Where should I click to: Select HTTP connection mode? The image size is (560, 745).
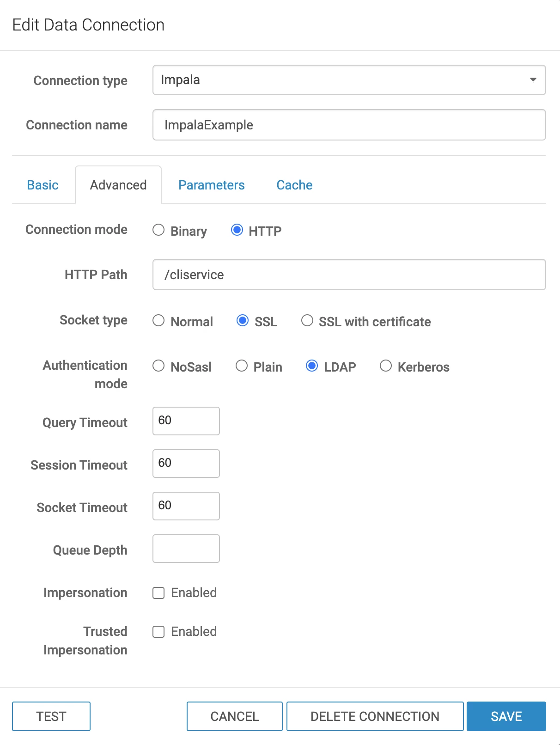click(237, 230)
